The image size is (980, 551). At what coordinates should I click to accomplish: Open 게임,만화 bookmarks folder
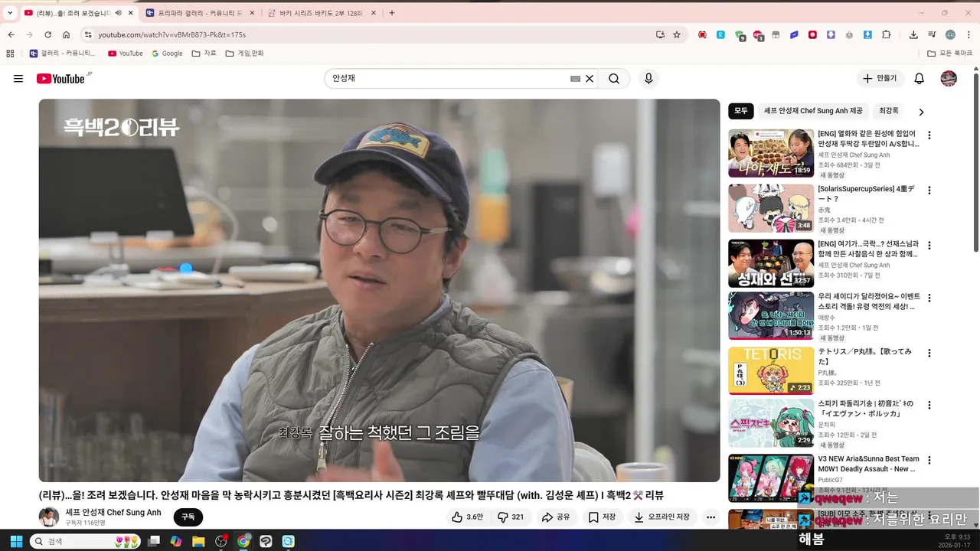(244, 54)
